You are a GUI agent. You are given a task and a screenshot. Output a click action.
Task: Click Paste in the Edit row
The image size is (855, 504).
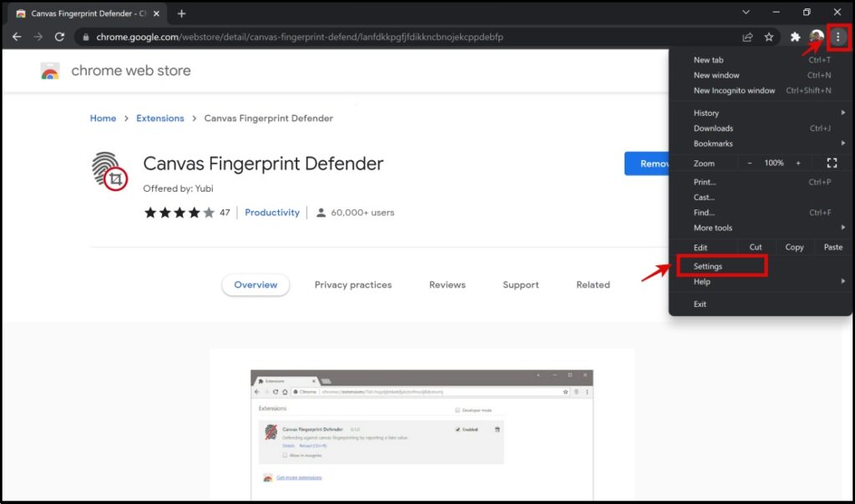point(832,247)
